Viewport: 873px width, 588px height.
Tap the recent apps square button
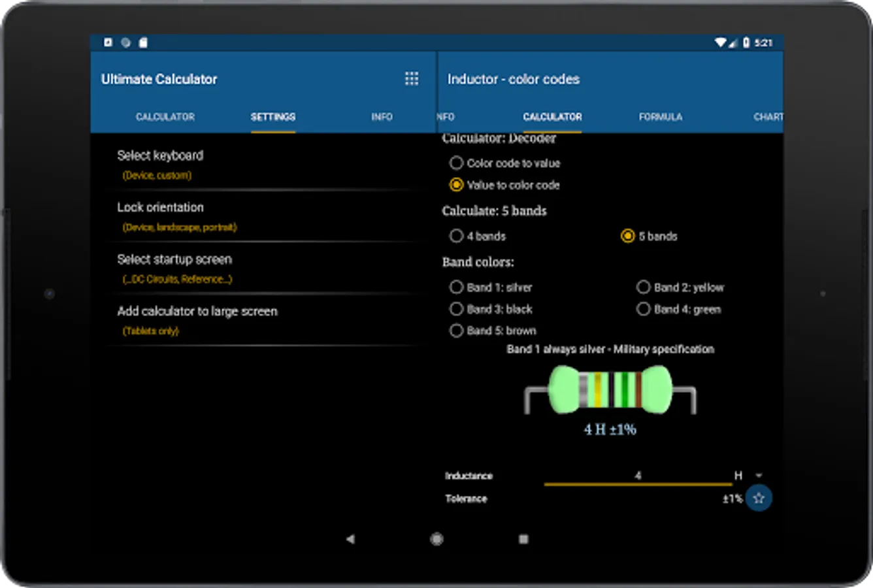[x=523, y=539]
